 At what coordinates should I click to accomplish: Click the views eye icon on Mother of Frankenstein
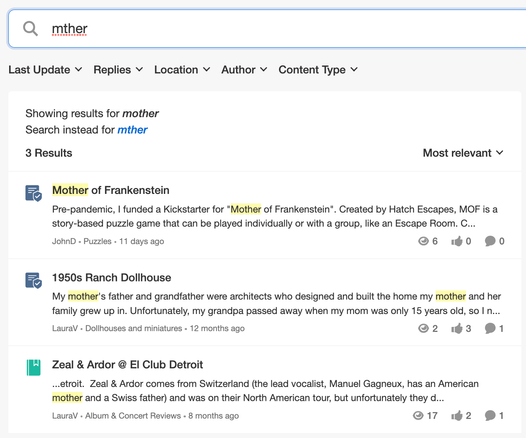(423, 241)
